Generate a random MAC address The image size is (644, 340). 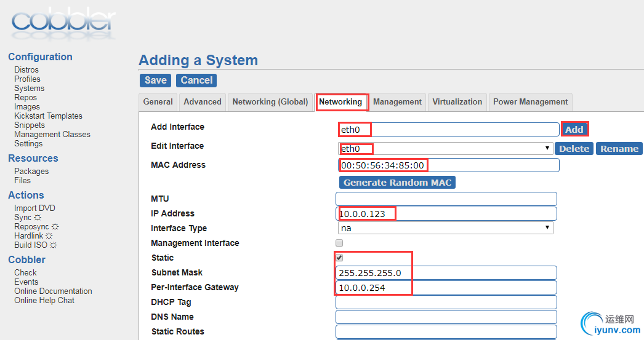[x=397, y=183]
